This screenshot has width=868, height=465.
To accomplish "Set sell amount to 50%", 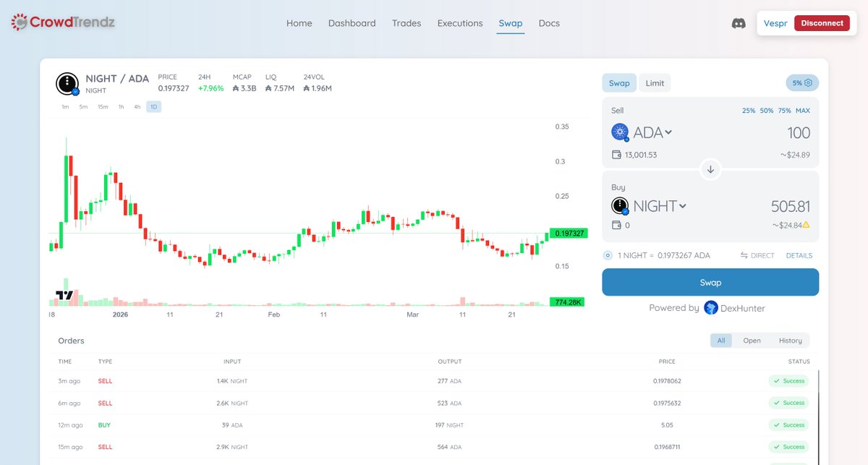I will pos(767,111).
